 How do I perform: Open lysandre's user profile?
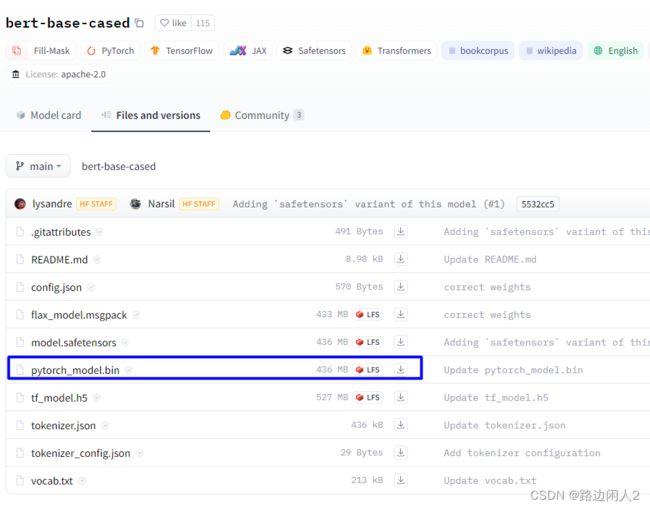[52, 204]
